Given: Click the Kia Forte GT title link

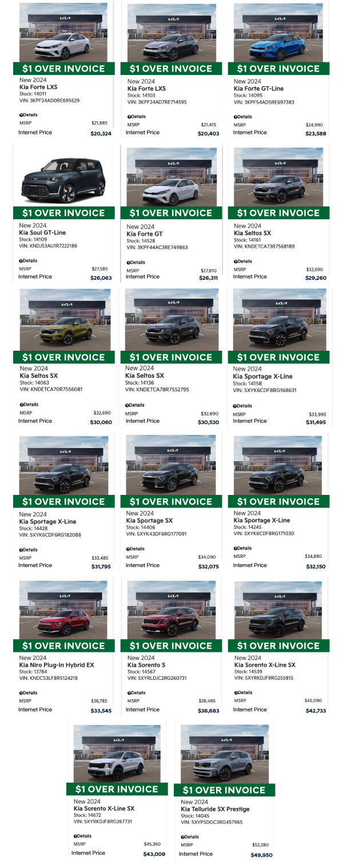Looking at the screenshot, I should tap(145, 234).
